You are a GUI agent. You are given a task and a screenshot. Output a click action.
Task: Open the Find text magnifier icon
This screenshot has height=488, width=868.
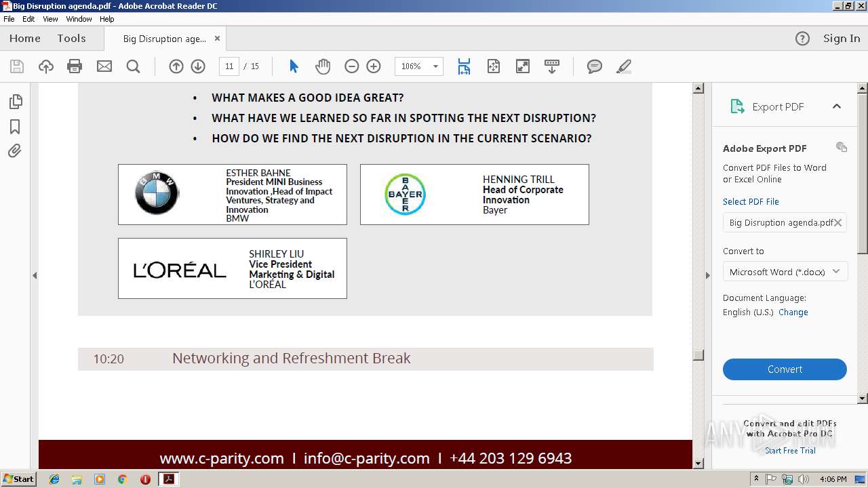click(x=133, y=66)
